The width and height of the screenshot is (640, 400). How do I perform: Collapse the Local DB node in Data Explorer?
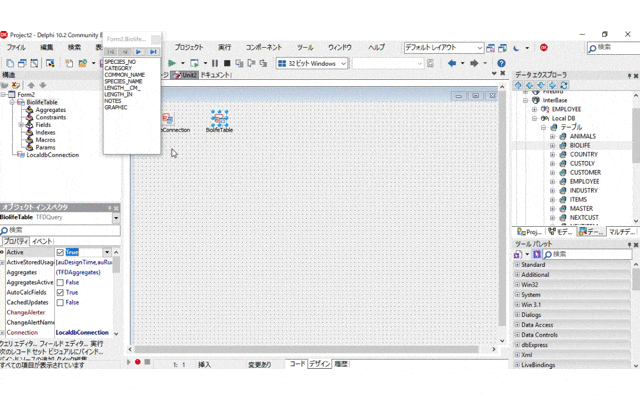click(x=534, y=118)
